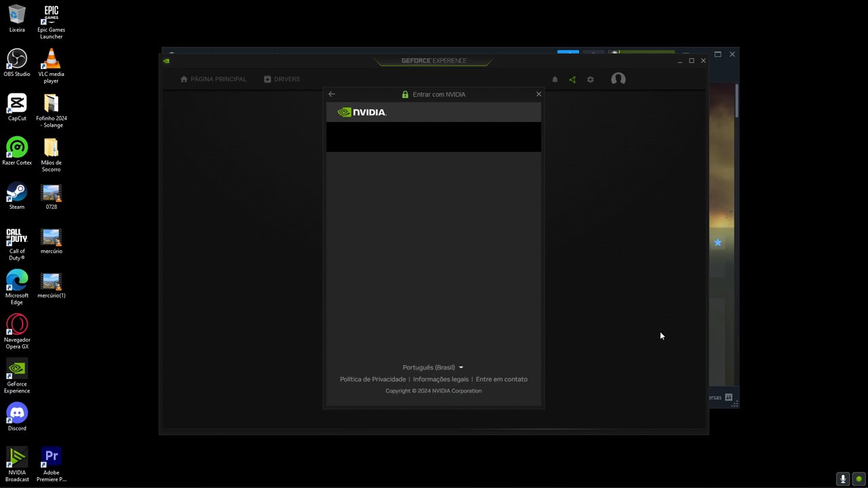The image size is (868, 488).
Task: Select OBS Studio desktop icon
Action: [17, 62]
